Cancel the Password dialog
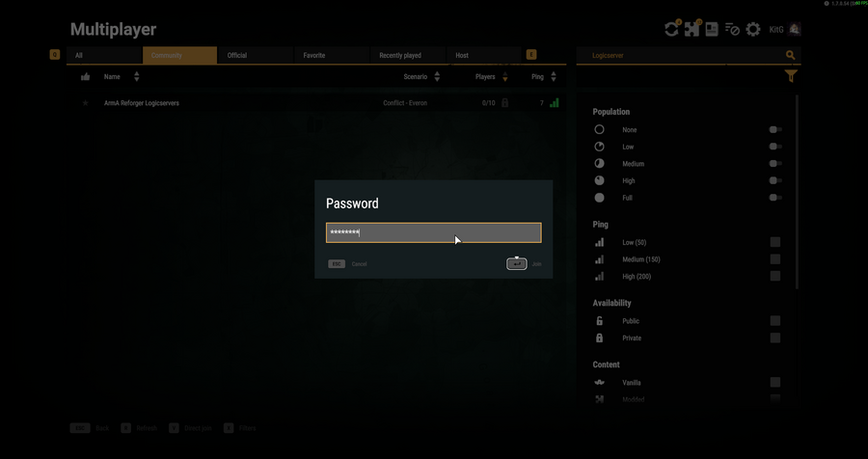Image resolution: width=868 pixels, height=459 pixels. [360, 264]
